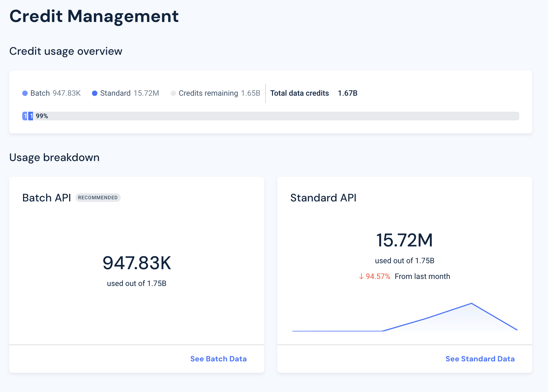Click the 94.57% from last month text

tap(378, 277)
